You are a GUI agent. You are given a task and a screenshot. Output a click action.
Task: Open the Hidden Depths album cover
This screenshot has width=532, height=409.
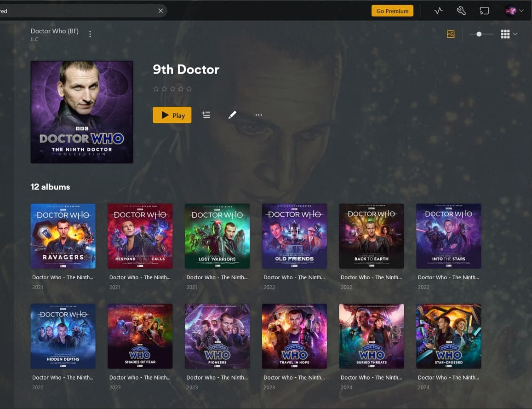63,336
